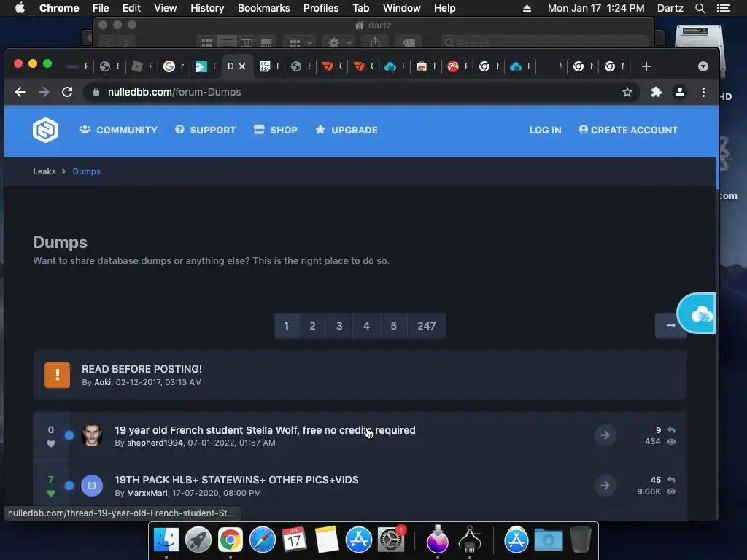Click the eject icon in menu bar
The image size is (747, 560).
click(x=527, y=8)
